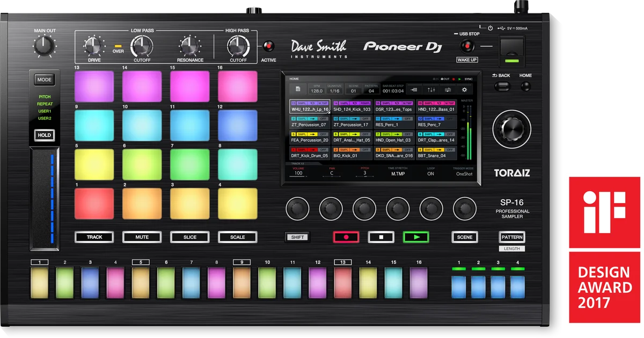The height and width of the screenshot is (338, 644).
Task: Toggle the HOLD button
Action: pos(45,135)
